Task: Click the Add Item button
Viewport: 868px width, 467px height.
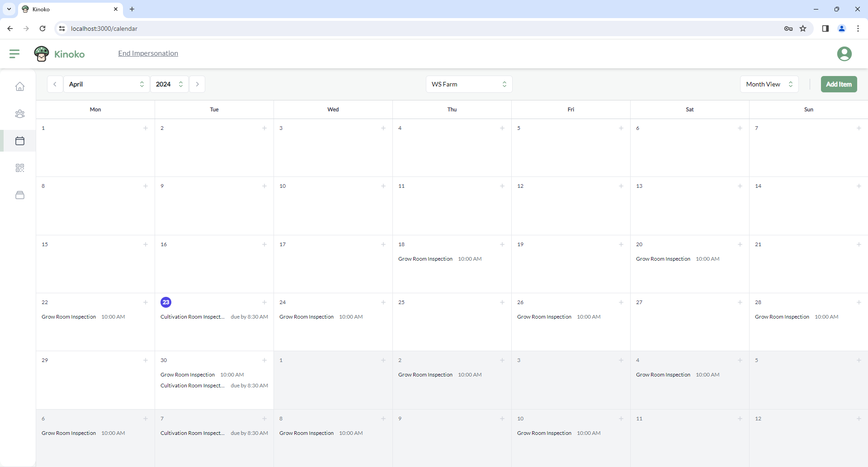Action: 839,84
